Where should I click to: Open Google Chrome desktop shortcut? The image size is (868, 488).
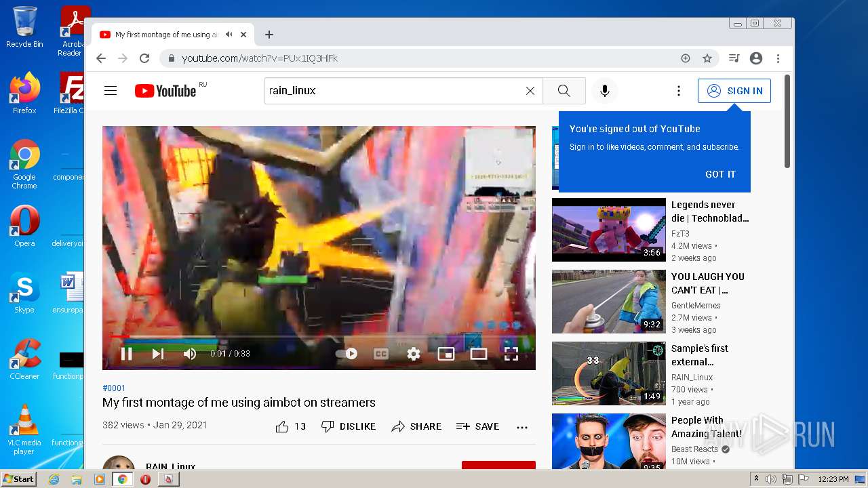(x=24, y=164)
